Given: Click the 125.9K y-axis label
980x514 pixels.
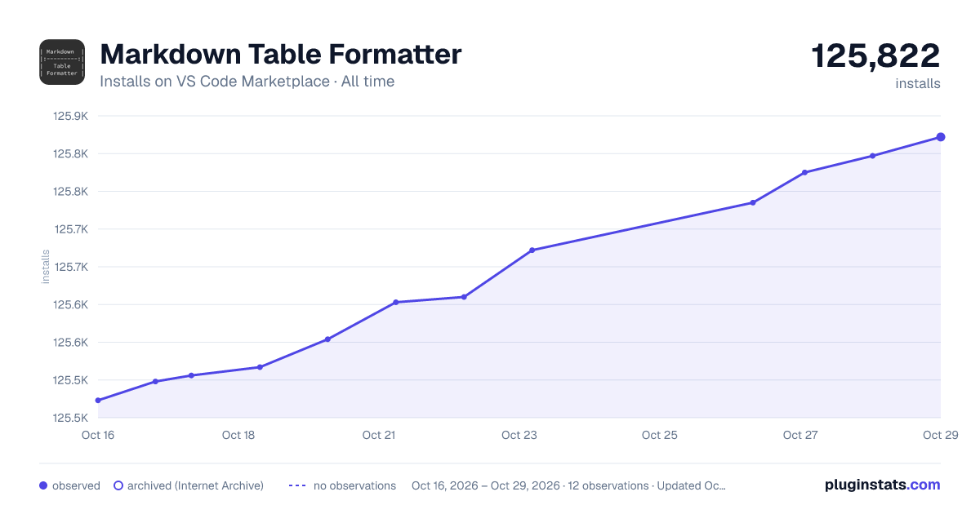Looking at the screenshot, I should coord(71,116).
